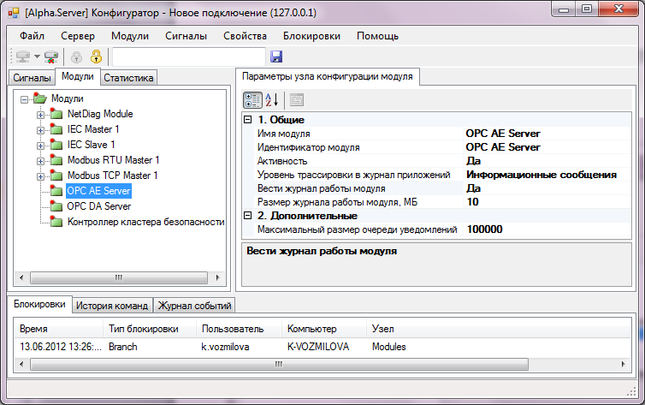Click the Информационные сообщения trace level value
The height and width of the screenshot is (405, 645).
coord(548,175)
